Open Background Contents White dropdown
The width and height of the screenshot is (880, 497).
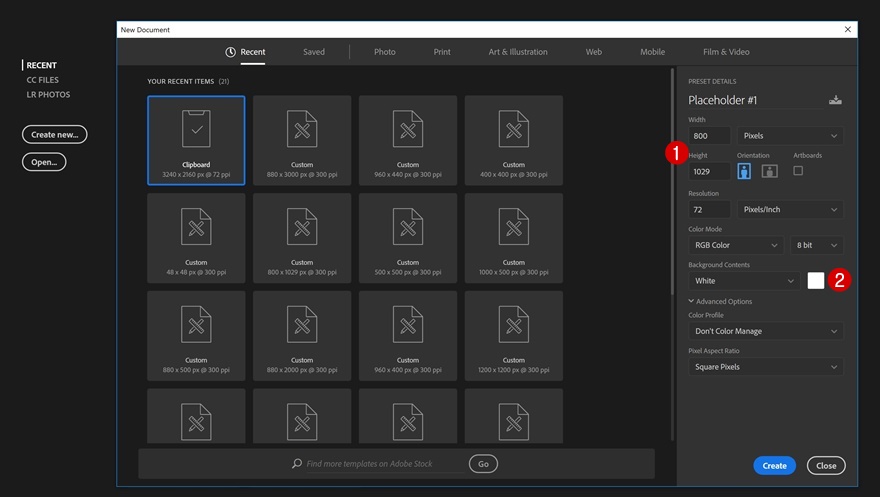[x=744, y=281]
